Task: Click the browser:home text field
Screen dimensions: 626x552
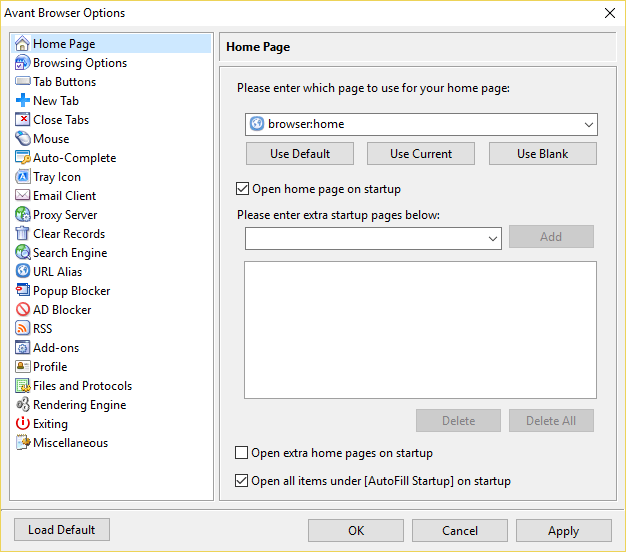Action: [421, 124]
